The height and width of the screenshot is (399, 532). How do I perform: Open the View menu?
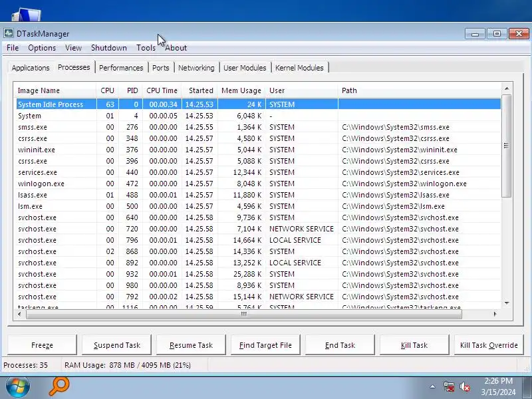point(73,48)
